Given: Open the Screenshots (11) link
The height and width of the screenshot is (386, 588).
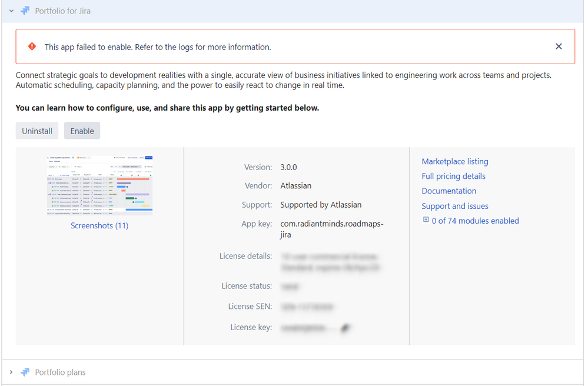Looking at the screenshot, I should [99, 225].
